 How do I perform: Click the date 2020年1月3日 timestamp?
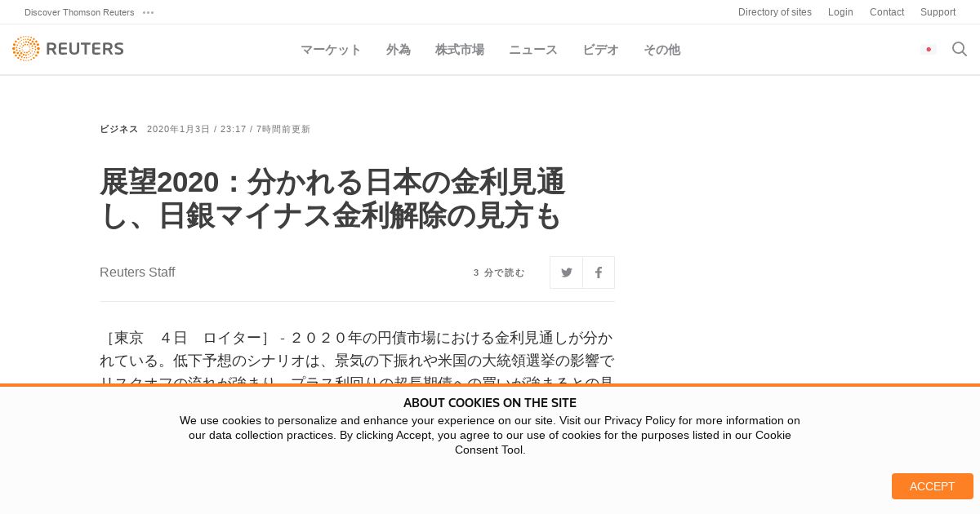[178, 129]
